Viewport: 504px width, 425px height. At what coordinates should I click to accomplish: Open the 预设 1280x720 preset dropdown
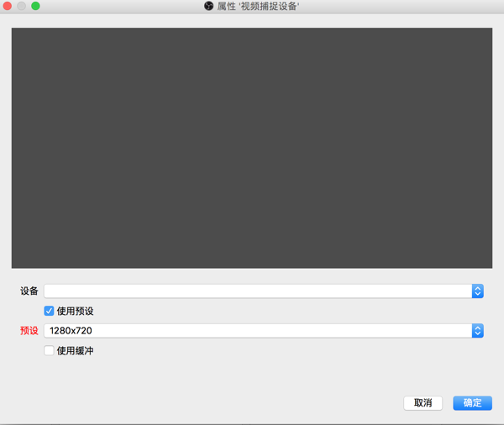pos(264,331)
